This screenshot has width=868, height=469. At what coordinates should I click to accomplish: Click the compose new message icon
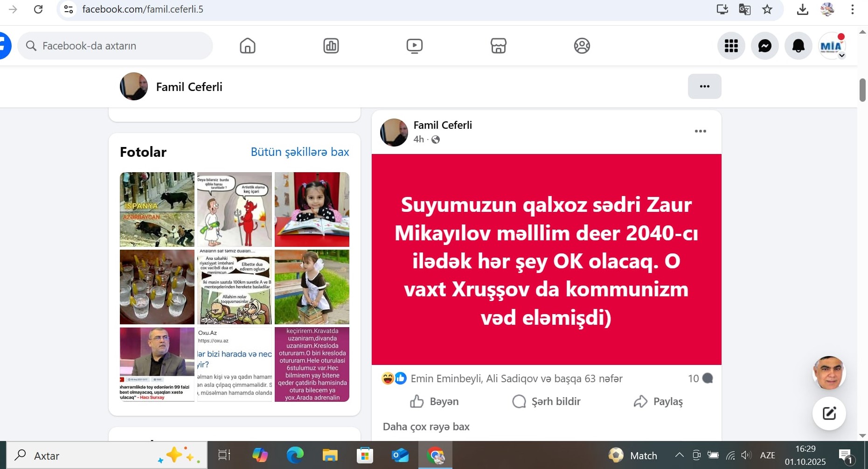click(829, 413)
